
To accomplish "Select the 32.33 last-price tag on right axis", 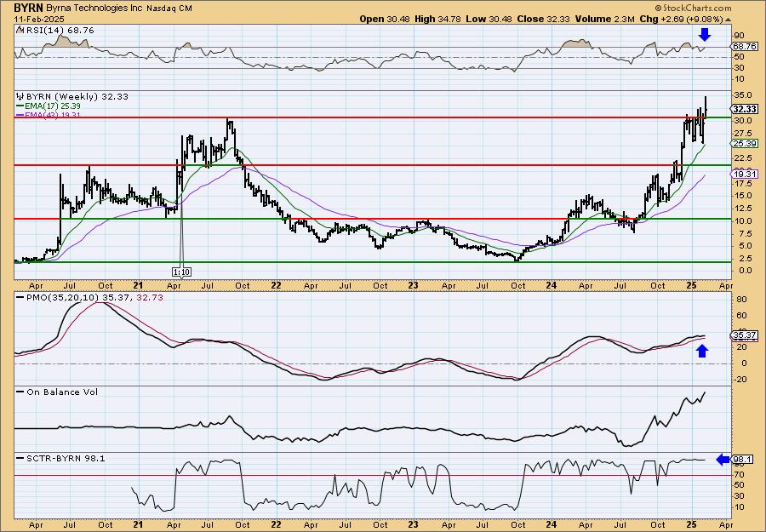I will (745, 109).
